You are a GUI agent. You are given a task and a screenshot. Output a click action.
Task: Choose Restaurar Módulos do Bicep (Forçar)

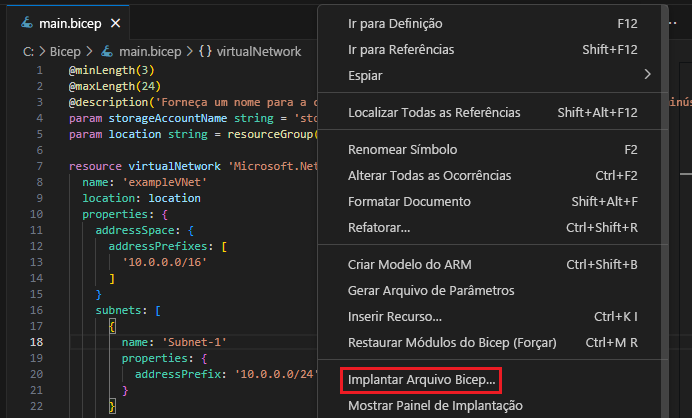(493, 343)
